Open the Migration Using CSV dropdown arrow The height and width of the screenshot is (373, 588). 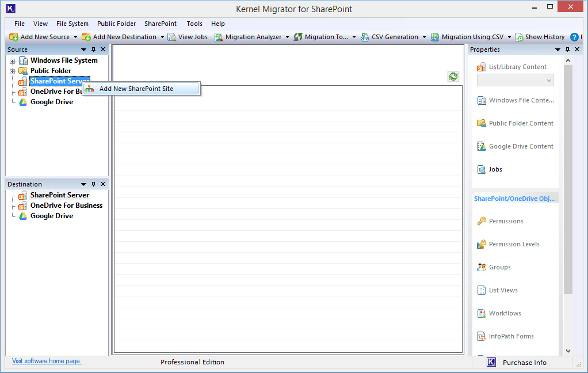509,37
